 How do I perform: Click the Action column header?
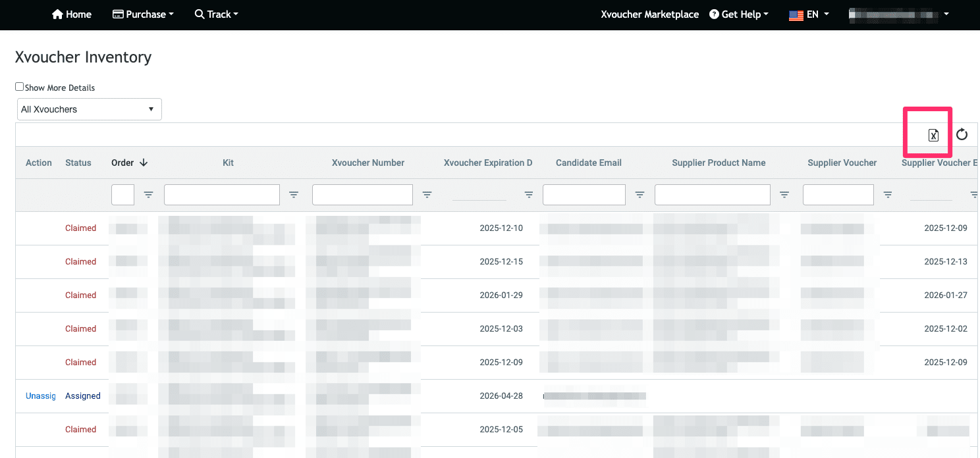[x=39, y=163]
